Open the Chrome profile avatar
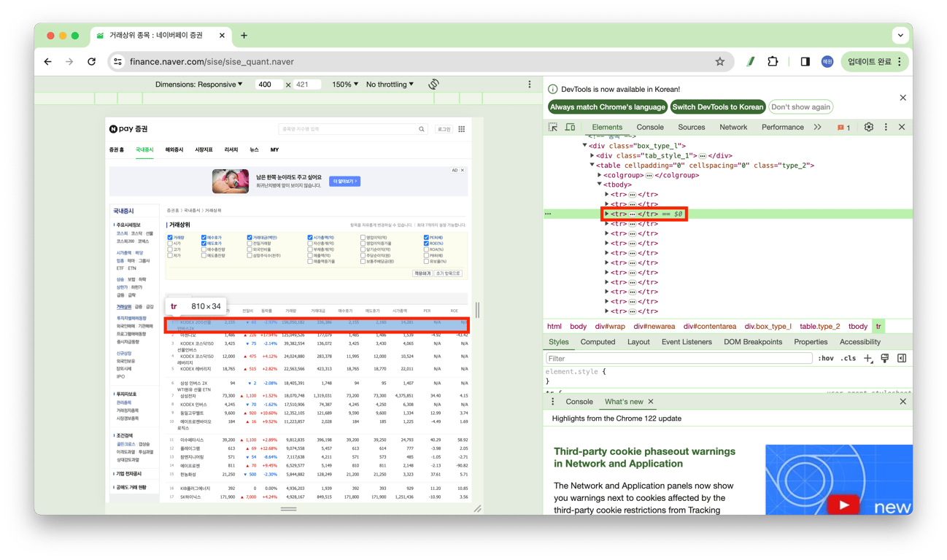947x560 pixels. pos(827,62)
